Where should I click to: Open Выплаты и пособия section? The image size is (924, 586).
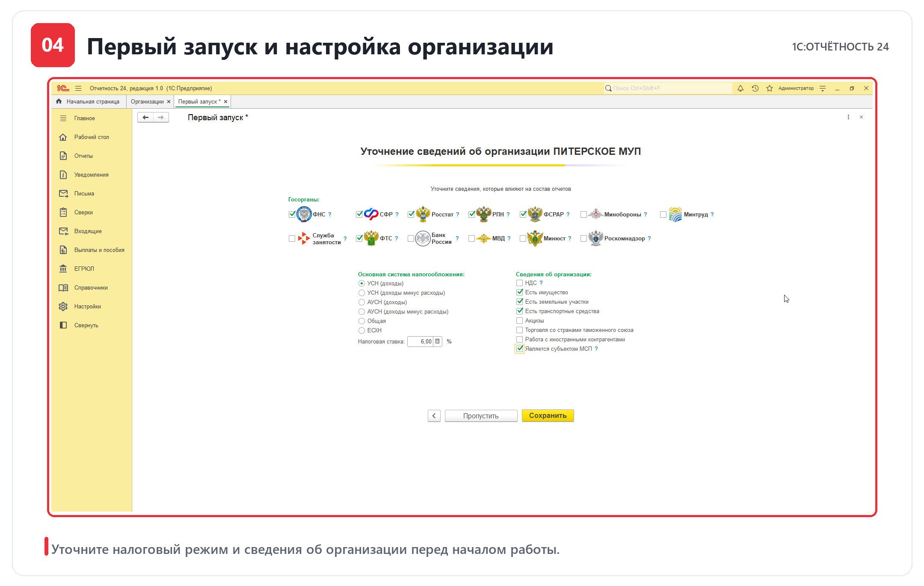pos(92,250)
